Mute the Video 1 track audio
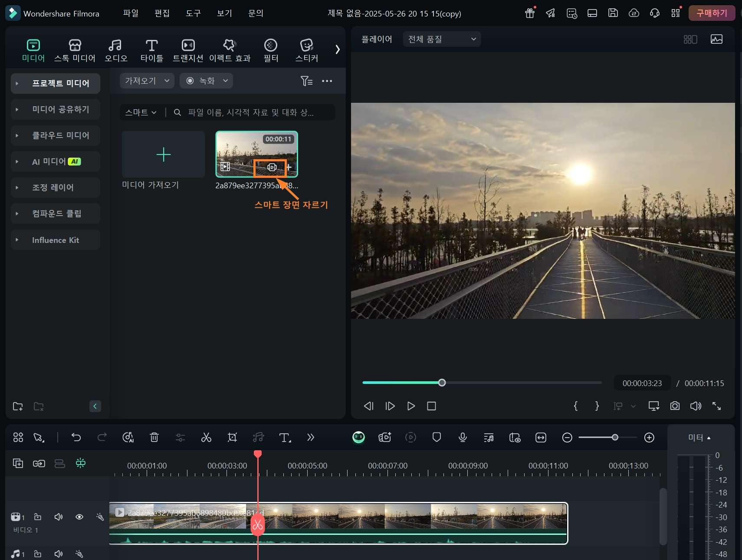 coord(59,517)
